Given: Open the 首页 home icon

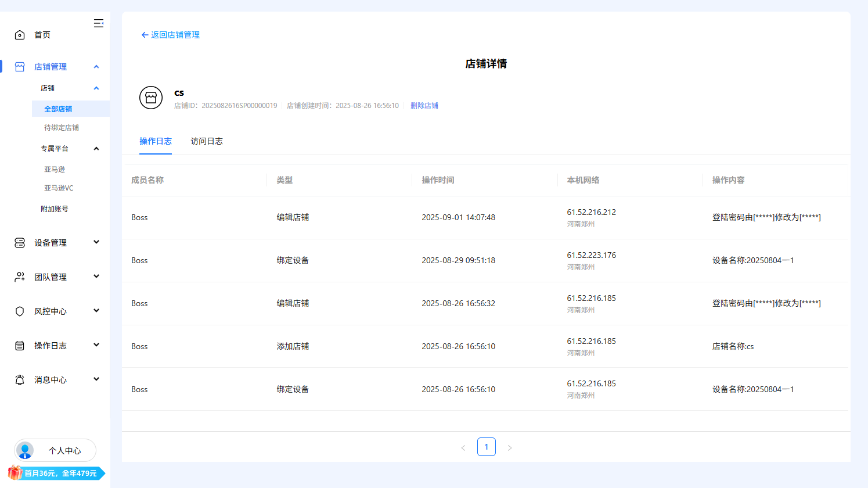Looking at the screenshot, I should 19,34.
